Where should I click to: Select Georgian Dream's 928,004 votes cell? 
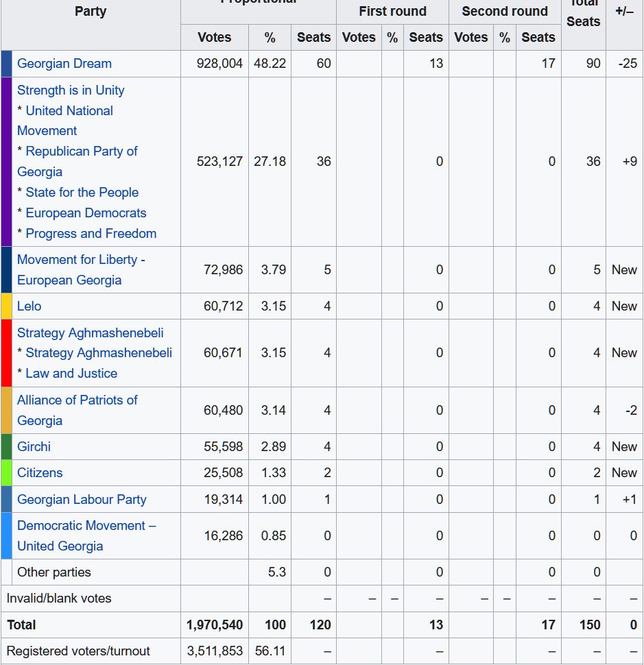(219, 64)
